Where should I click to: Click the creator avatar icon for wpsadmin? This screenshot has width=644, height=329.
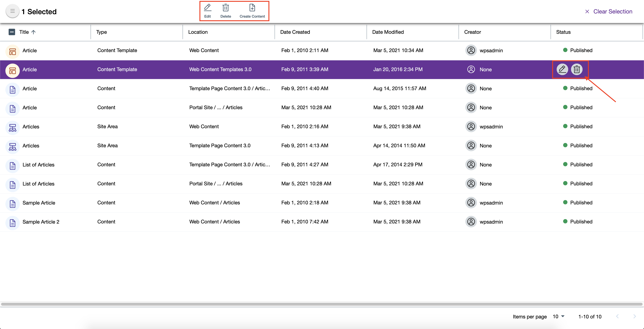[x=471, y=50]
